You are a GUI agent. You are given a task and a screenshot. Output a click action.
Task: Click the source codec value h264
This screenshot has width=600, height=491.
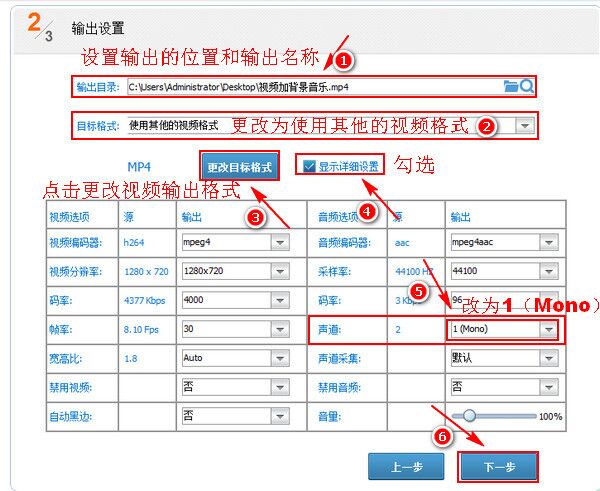[134, 243]
